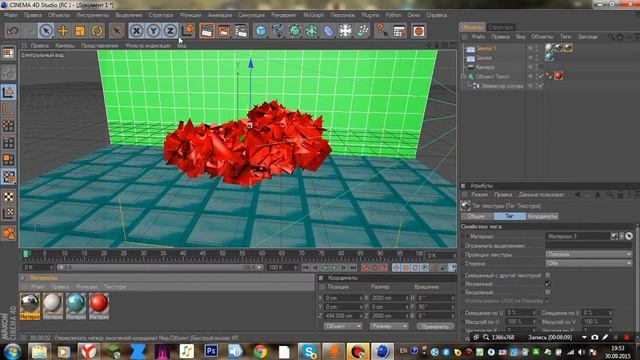Open the spline tools icon
640x360 pixels.
[278, 31]
